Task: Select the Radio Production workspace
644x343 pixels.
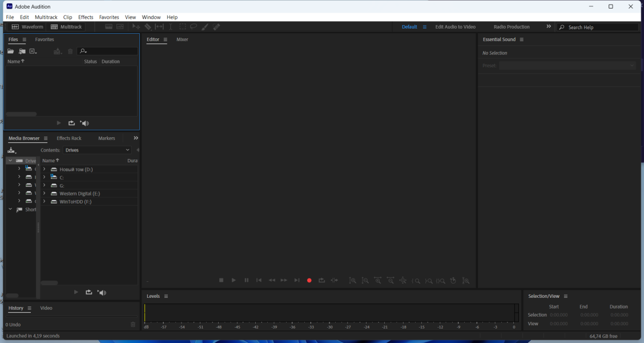Action: (512, 27)
